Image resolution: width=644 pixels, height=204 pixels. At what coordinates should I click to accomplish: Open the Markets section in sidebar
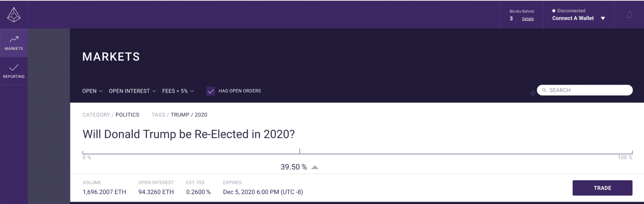tap(14, 43)
